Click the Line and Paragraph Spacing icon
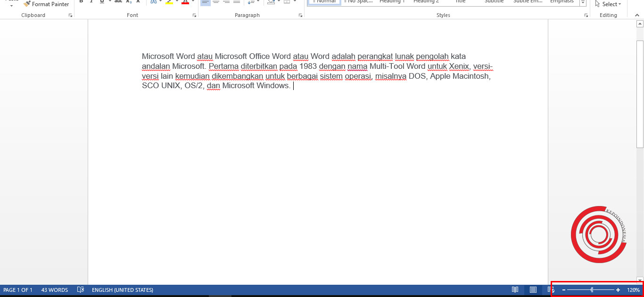Screen dimensions: 644x297 (x=250, y=2)
